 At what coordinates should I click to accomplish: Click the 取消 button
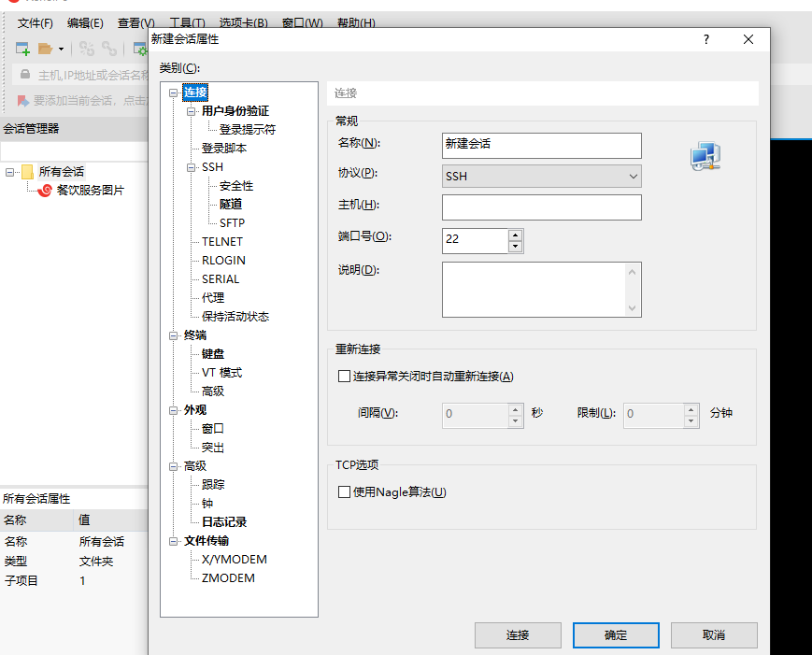click(x=714, y=635)
